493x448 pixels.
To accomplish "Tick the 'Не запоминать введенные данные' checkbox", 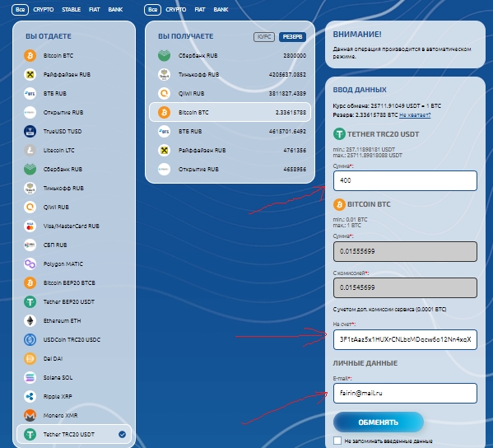I will click(337, 441).
